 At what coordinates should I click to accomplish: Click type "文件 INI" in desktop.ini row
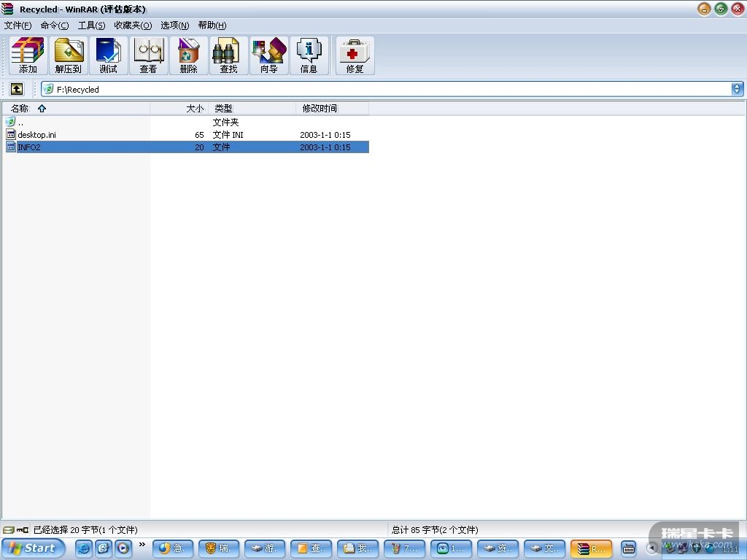(x=228, y=135)
